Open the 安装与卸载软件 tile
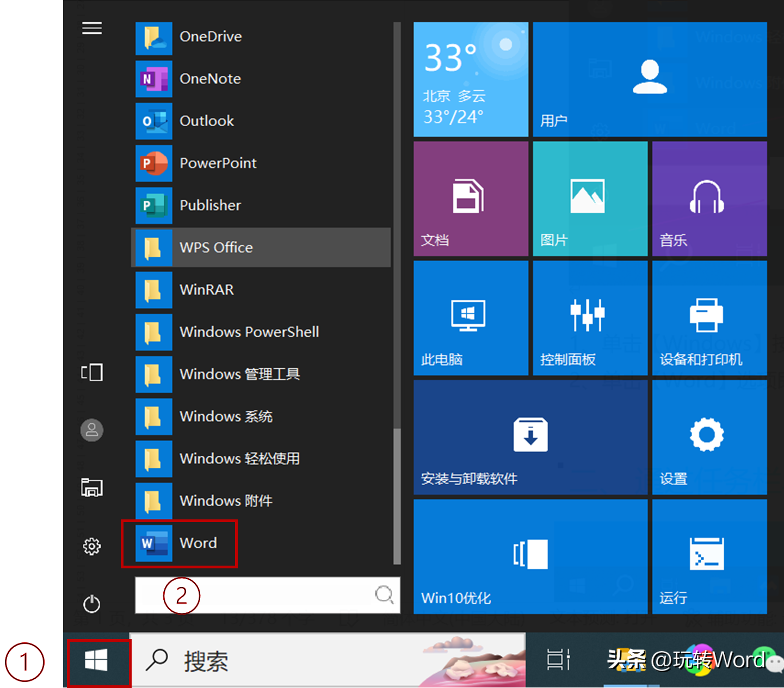Screen dimensions: 784x688 [x=530, y=437]
